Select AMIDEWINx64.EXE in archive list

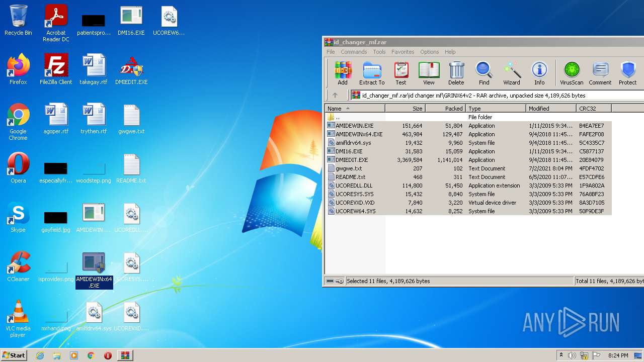pyautogui.click(x=468, y=134)
